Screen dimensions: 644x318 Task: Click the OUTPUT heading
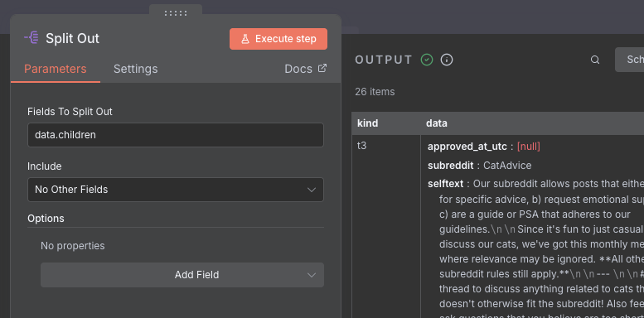pos(384,60)
